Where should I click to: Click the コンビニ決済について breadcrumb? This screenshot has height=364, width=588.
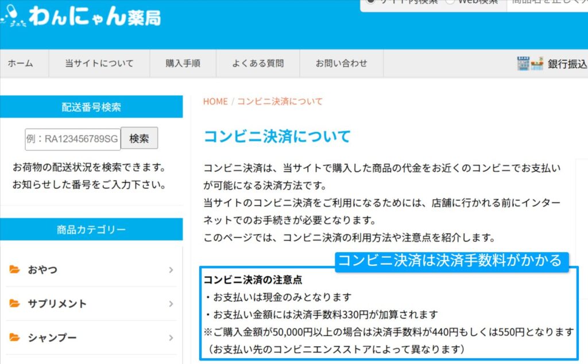[280, 102]
